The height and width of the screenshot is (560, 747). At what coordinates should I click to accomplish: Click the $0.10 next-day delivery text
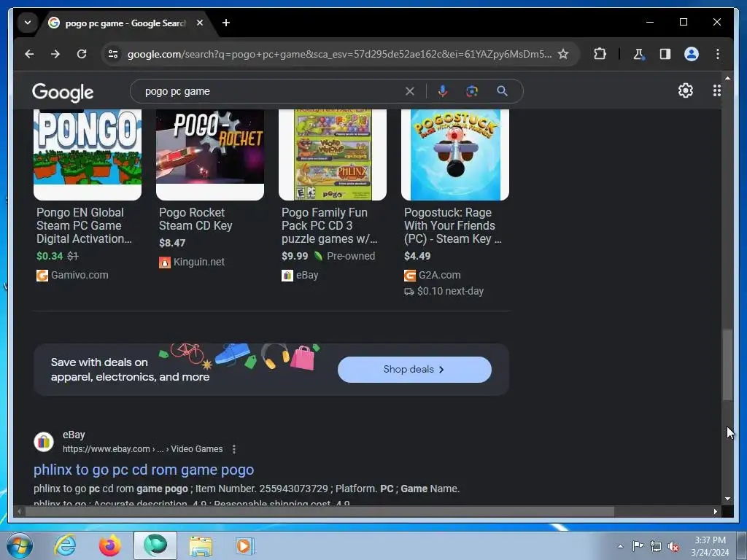coord(450,291)
